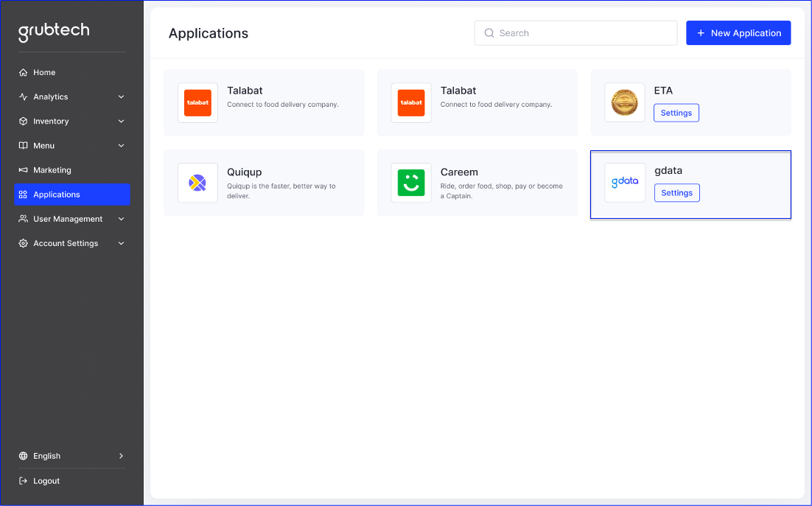Click the green Careem smiley logo
The image size is (812, 506).
click(411, 183)
